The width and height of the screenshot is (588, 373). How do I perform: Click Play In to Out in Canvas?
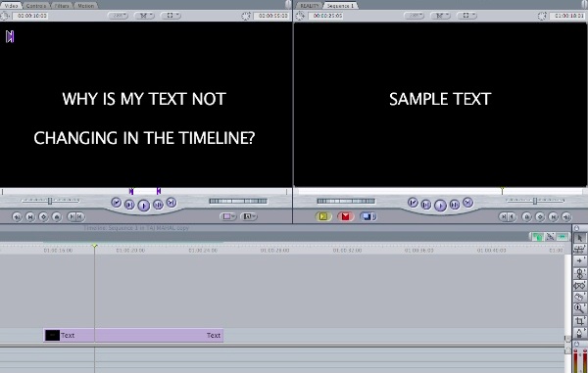pyautogui.click(x=426, y=205)
